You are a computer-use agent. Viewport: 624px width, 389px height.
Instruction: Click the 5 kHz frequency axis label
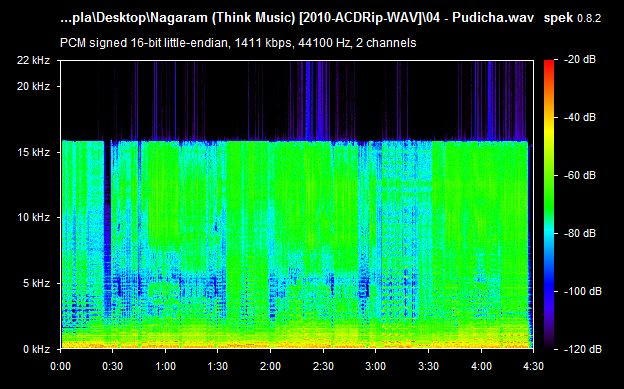[36, 283]
